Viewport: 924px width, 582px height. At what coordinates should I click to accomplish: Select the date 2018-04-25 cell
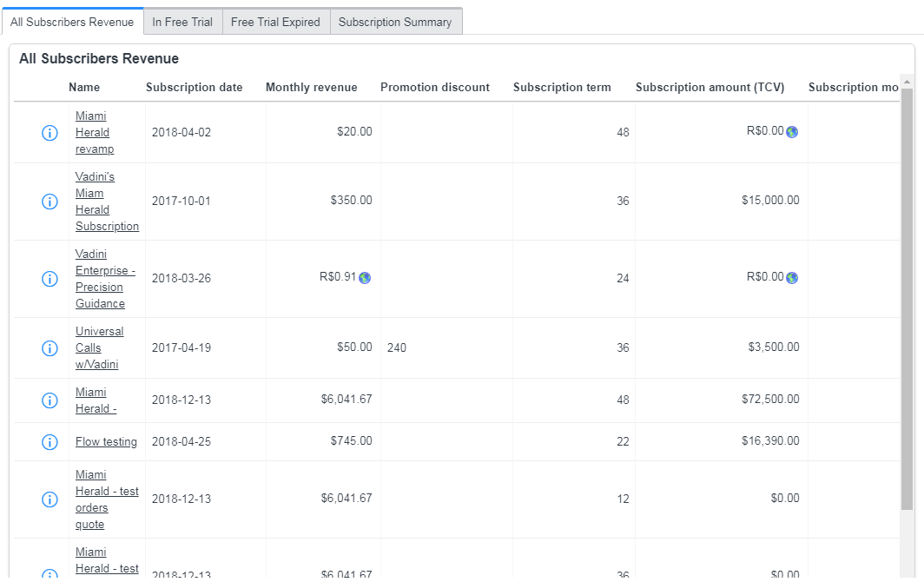click(x=181, y=441)
